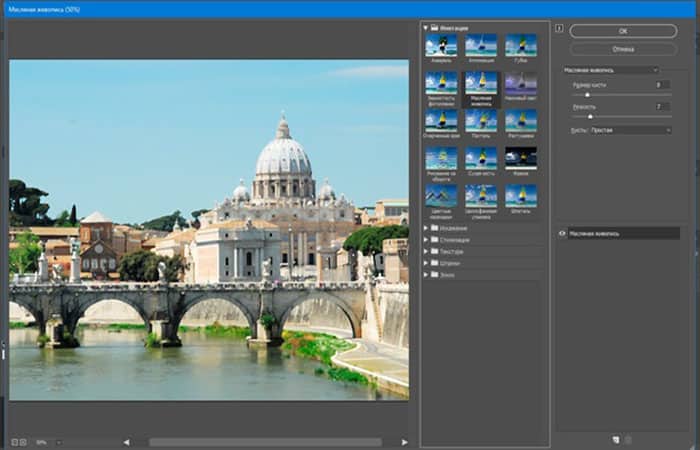Select the Шпатель filter thumbnail
This screenshot has height=450, width=700.
click(521, 196)
